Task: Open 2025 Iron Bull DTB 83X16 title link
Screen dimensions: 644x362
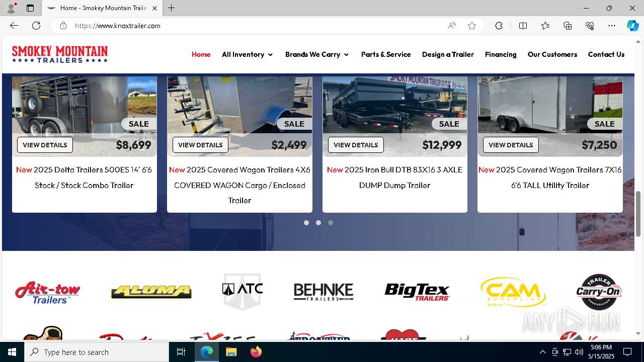Action: point(395,177)
